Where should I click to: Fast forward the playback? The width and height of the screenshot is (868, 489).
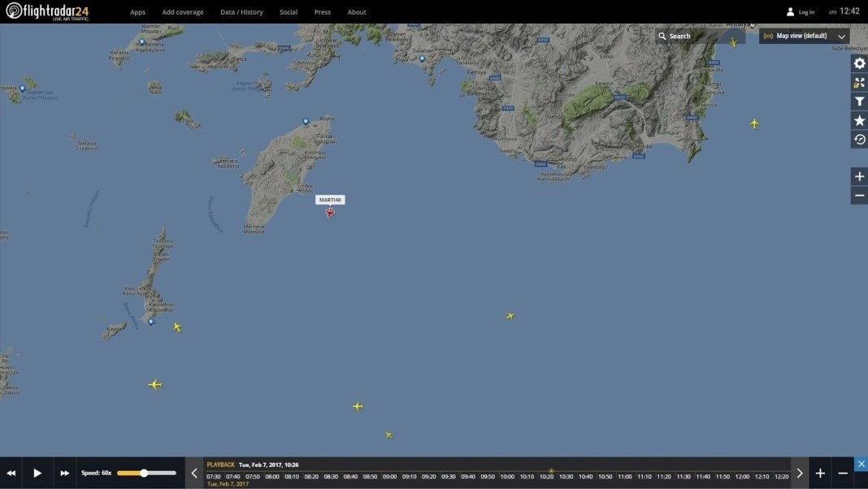pos(64,473)
